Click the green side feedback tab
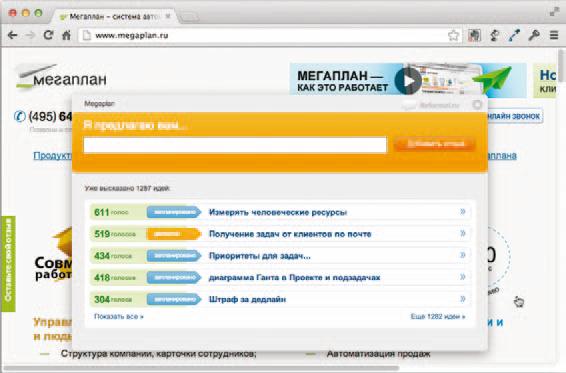 pyautogui.click(x=8, y=264)
